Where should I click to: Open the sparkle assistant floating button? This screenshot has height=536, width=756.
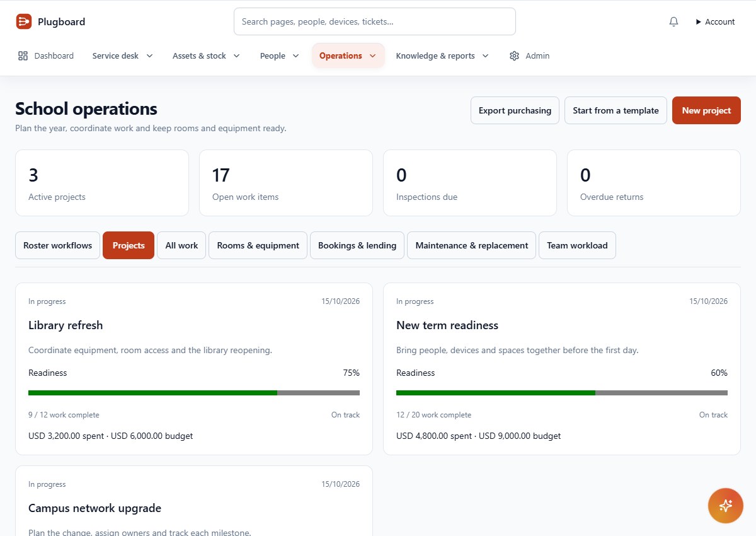pos(726,506)
